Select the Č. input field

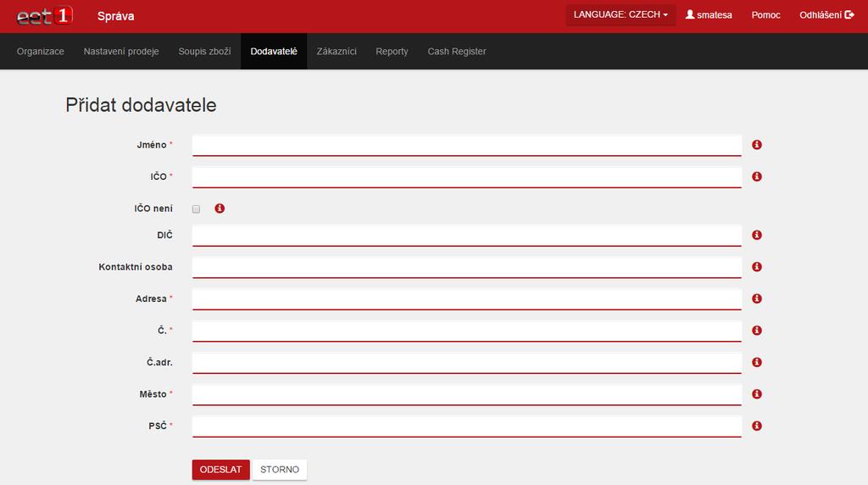(467, 331)
